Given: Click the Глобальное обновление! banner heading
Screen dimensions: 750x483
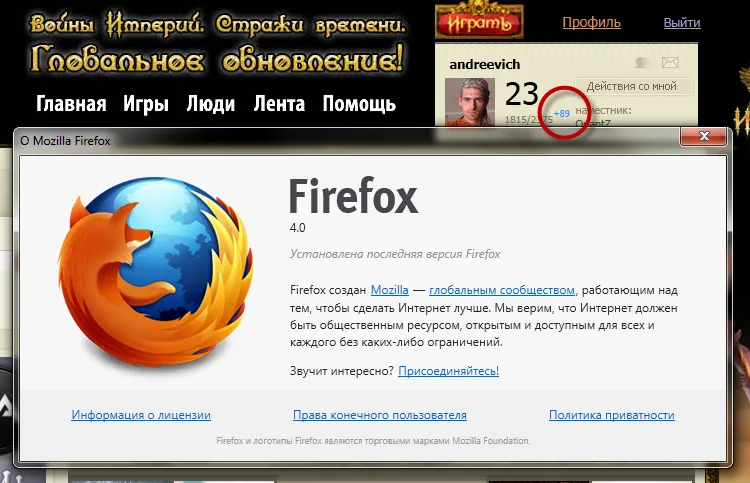Looking at the screenshot, I should click(217, 60).
